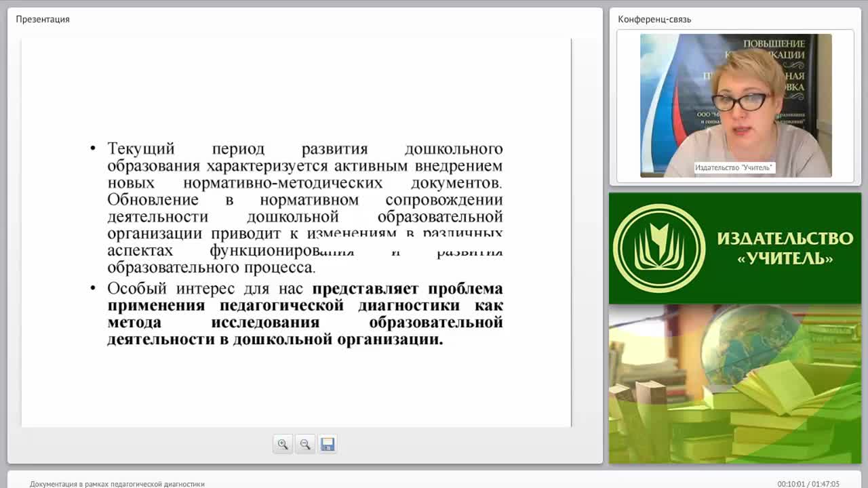Viewport: 868px width, 488px height.
Task: Click the bold text 'представляет проблема'
Action: click(x=408, y=289)
